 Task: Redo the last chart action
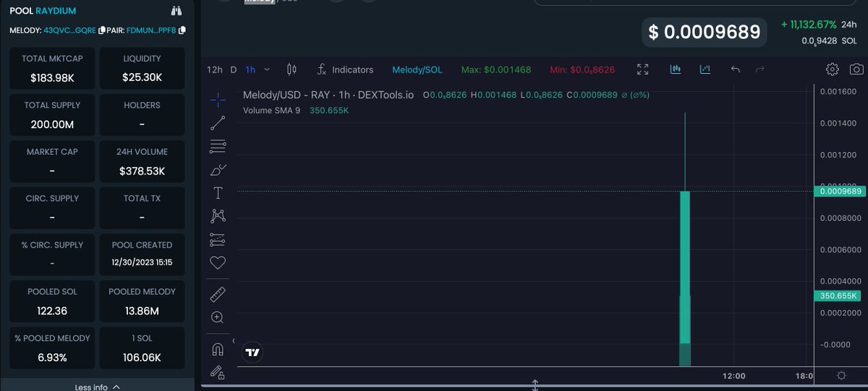point(759,70)
